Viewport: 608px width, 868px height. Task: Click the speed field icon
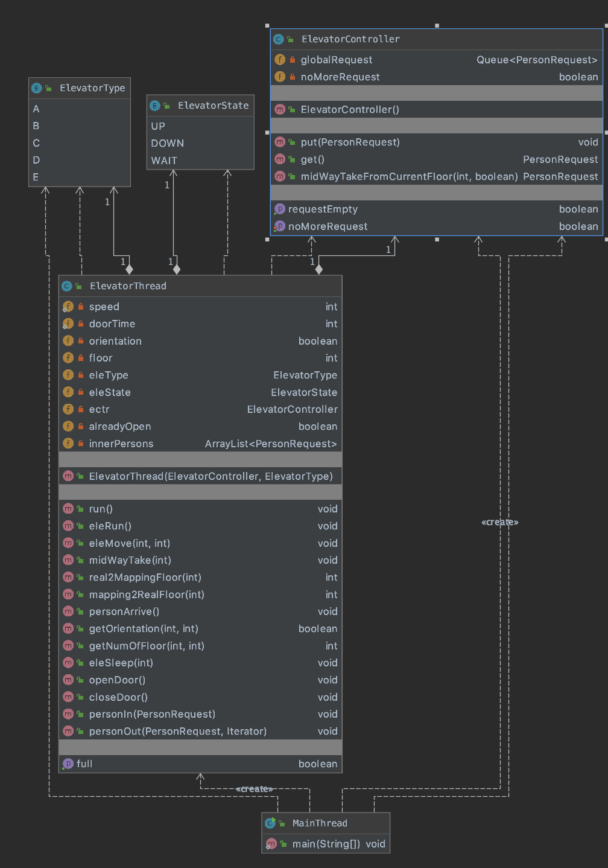tap(68, 307)
